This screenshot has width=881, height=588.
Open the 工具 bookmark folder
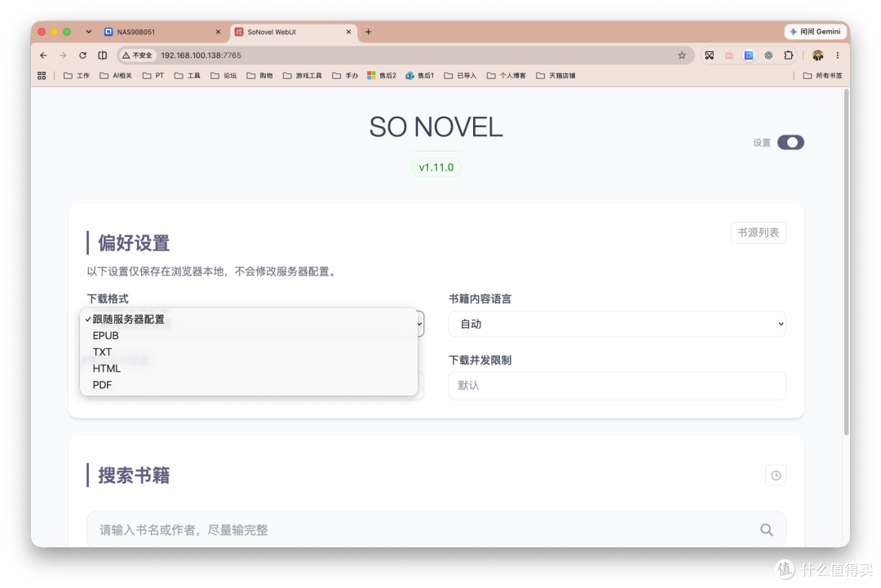coord(187,75)
